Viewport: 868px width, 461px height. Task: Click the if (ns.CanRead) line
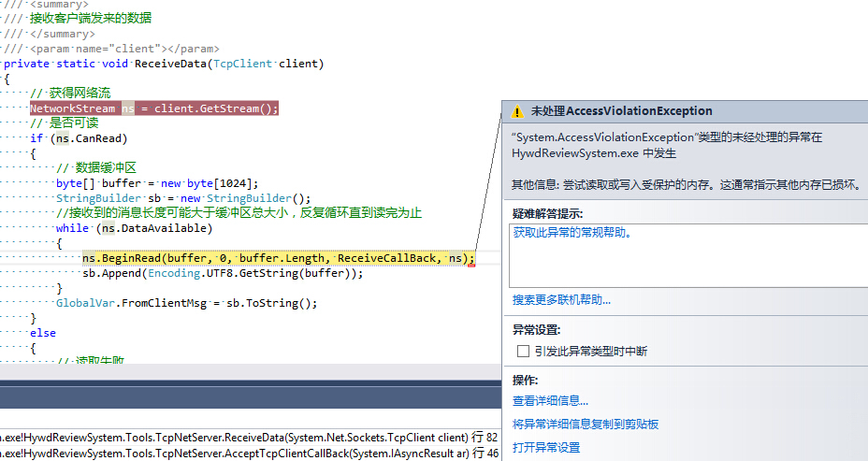click(79, 138)
